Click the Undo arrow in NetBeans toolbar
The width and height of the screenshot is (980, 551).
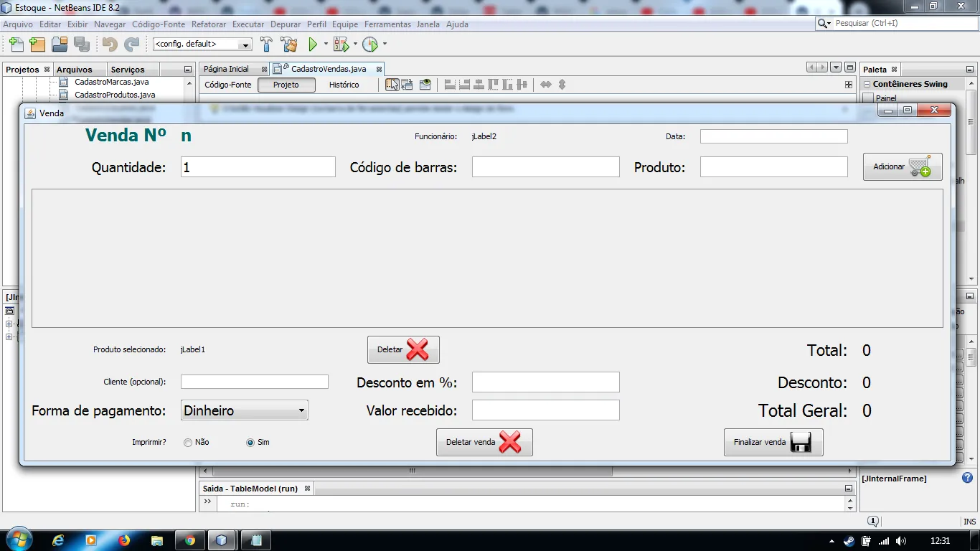coord(110,44)
